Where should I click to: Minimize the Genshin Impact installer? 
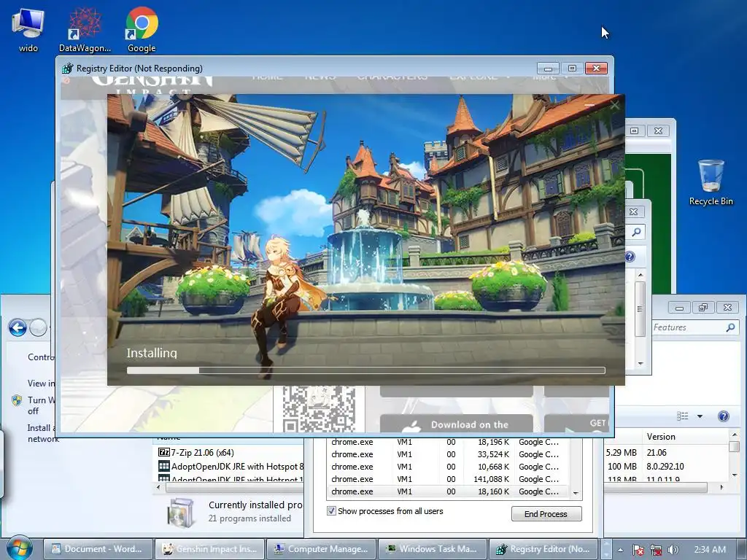coord(589,104)
